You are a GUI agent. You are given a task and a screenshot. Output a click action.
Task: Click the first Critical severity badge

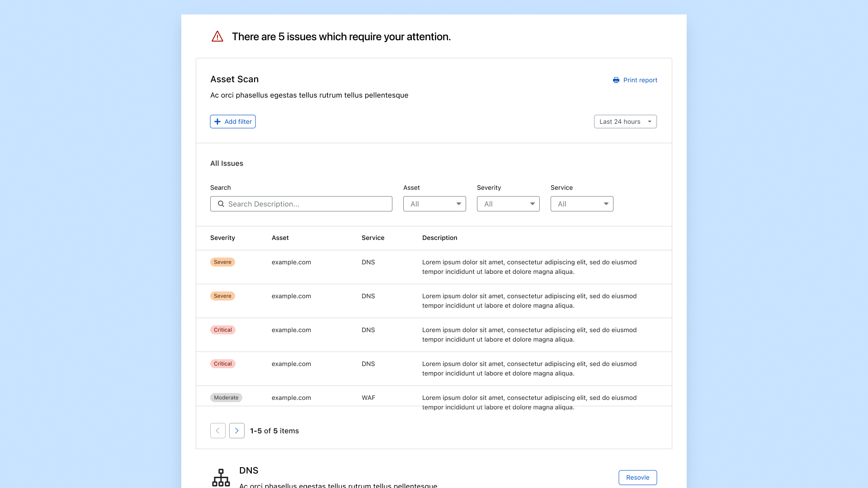[x=223, y=330]
